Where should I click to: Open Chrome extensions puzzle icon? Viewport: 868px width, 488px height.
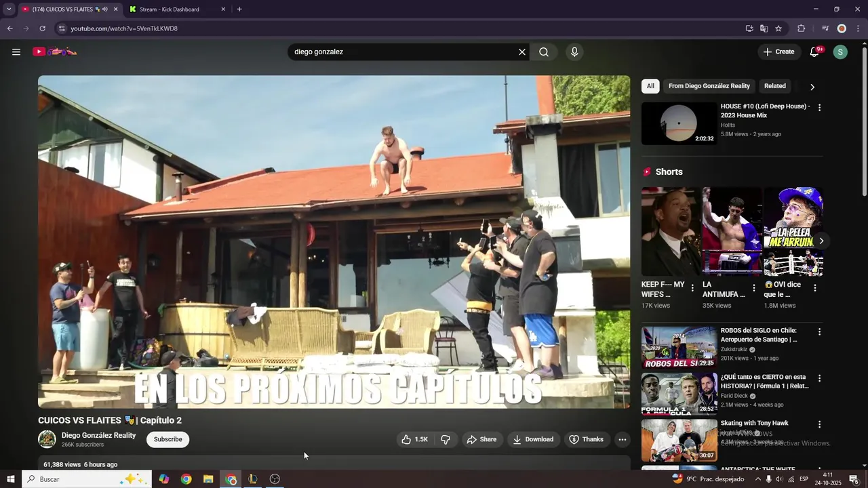click(801, 28)
